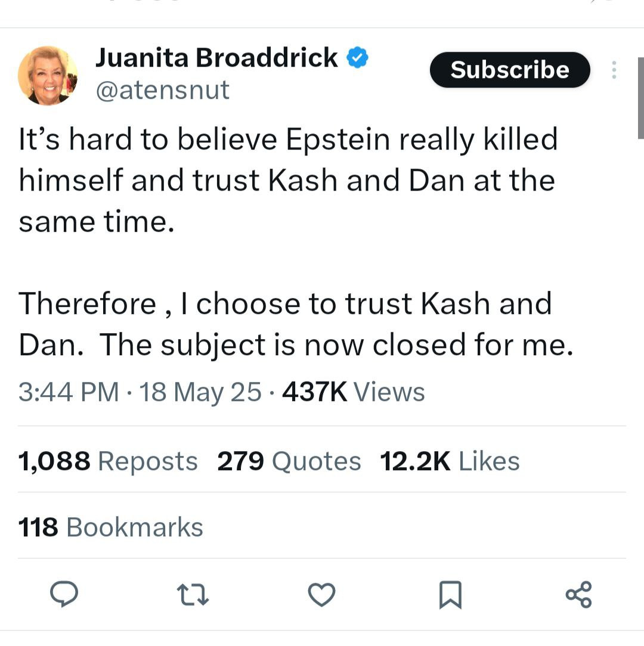Click the tweet text about Epstein
The height and width of the screenshot is (646, 644).
click(287, 181)
